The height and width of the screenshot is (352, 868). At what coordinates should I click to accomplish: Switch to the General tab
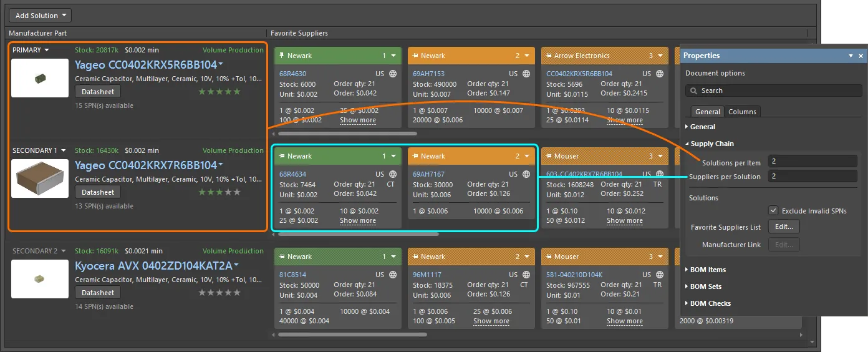coord(708,112)
